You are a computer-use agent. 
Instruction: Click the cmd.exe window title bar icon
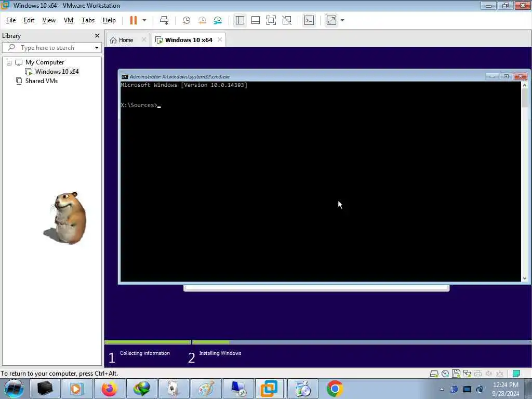coord(125,77)
